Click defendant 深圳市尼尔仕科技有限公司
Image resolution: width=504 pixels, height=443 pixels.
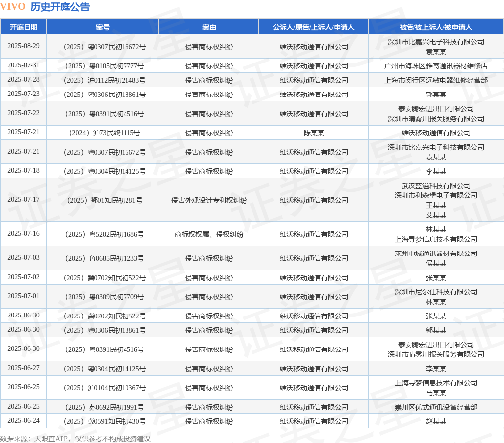pyautogui.click(x=436, y=291)
